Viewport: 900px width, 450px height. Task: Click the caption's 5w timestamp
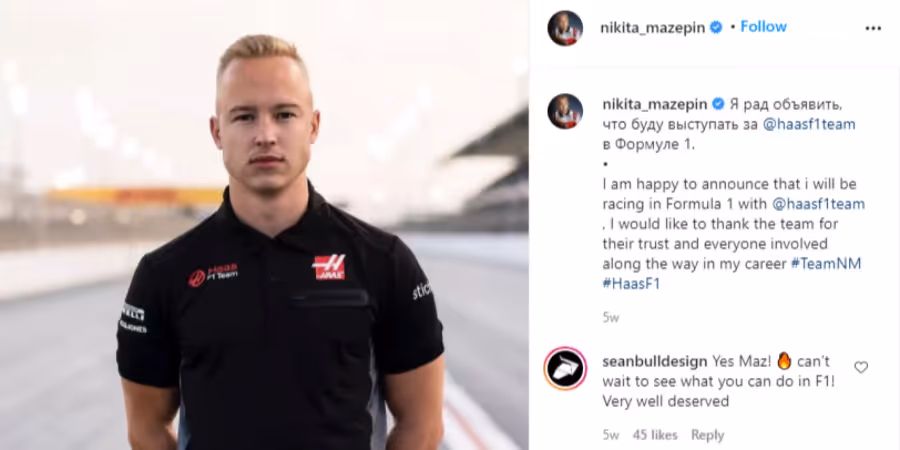click(611, 317)
